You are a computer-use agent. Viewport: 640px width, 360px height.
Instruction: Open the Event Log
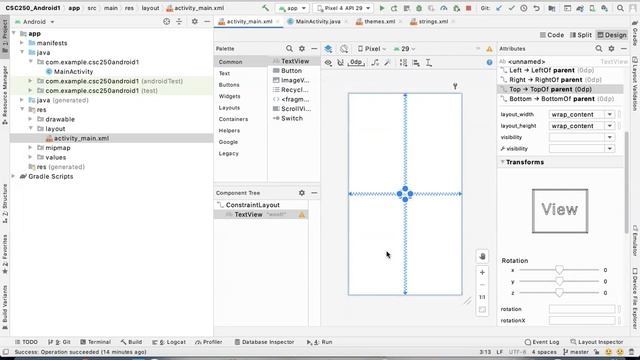pyautogui.click(x=542, y=342)
